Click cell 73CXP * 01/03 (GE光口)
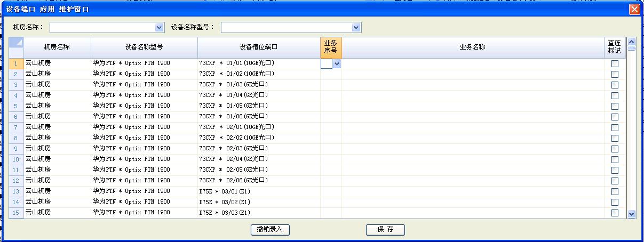 [x=259, y=85]
